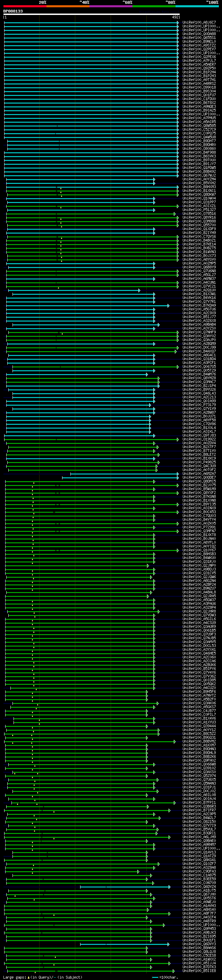The height and width of the screenshot is (980, 222).
Task: Select the UniRef100_A6MZA7 label
Action: tap(199, 474)
